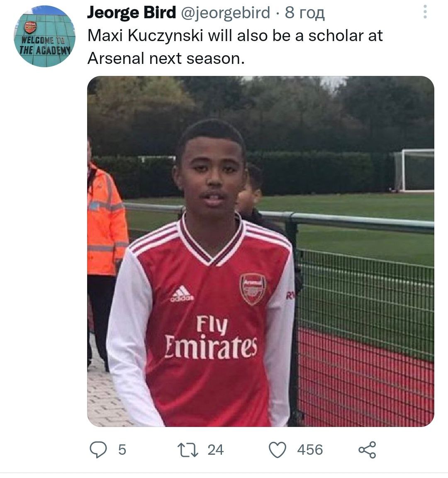Screen dimensions: 448x478
Task: Click the share icon below the photo
Action: click(x=367, y=450)
